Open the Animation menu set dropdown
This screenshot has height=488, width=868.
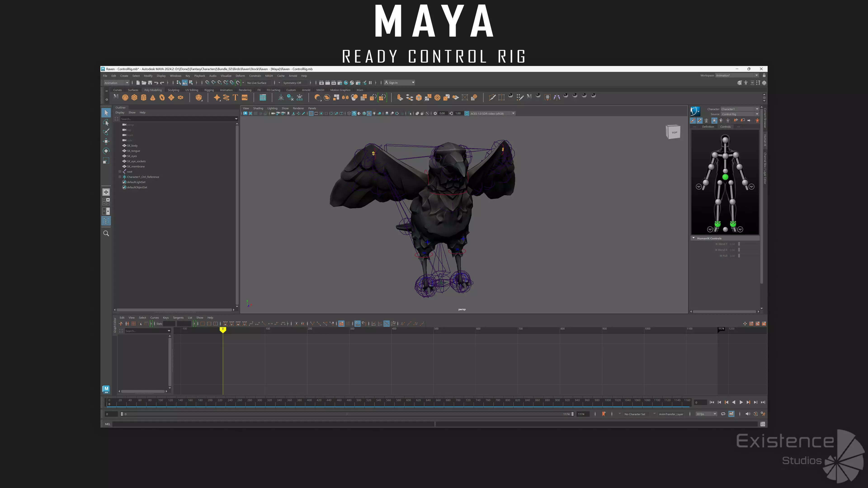tap(116, 83)
